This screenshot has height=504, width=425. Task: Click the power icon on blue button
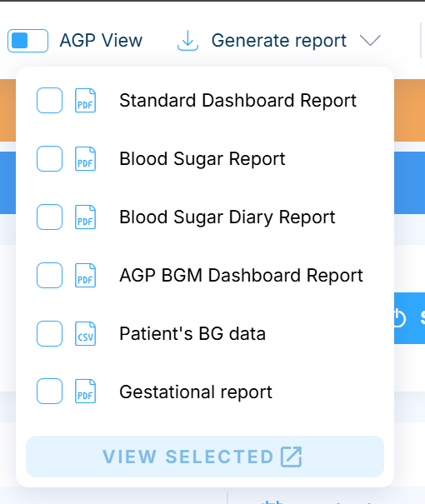pos(399,318)
